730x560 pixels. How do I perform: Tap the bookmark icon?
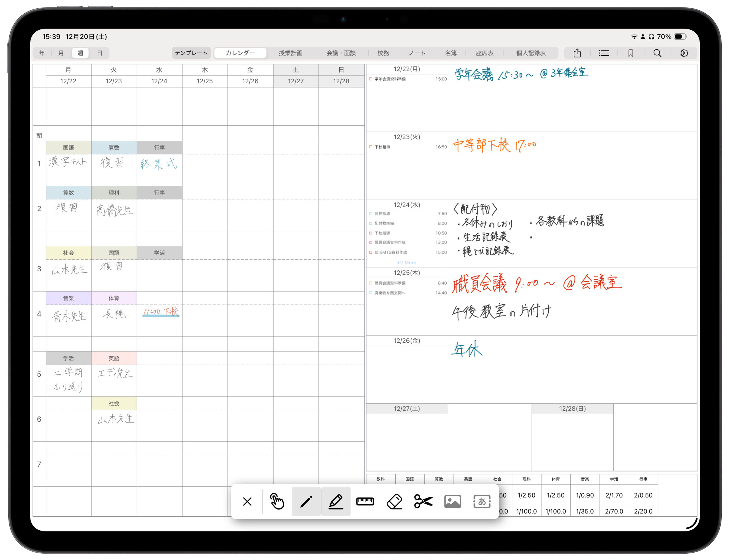(x=630, y=53)
